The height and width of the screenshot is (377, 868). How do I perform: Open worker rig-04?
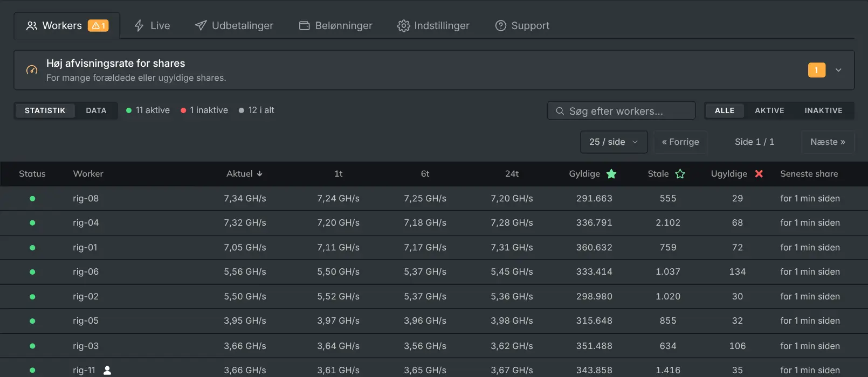pyautogui.click(x=86, y=223)
